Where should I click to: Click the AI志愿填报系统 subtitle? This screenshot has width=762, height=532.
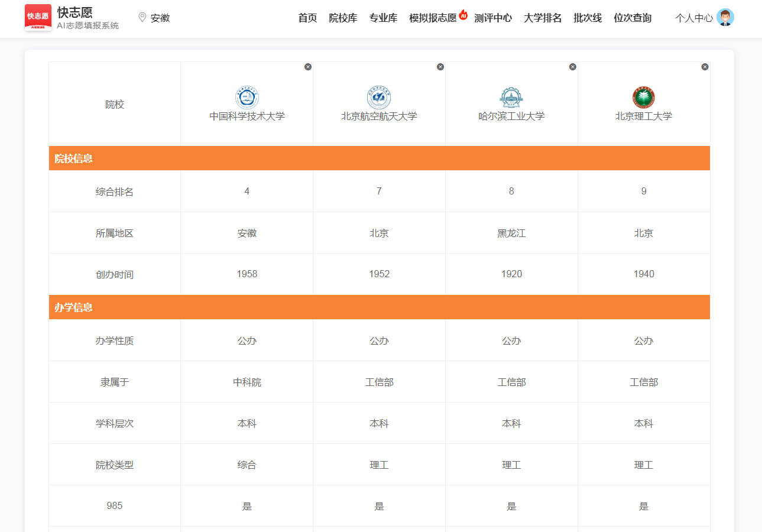pyautogui.click(x=87, y=25)
